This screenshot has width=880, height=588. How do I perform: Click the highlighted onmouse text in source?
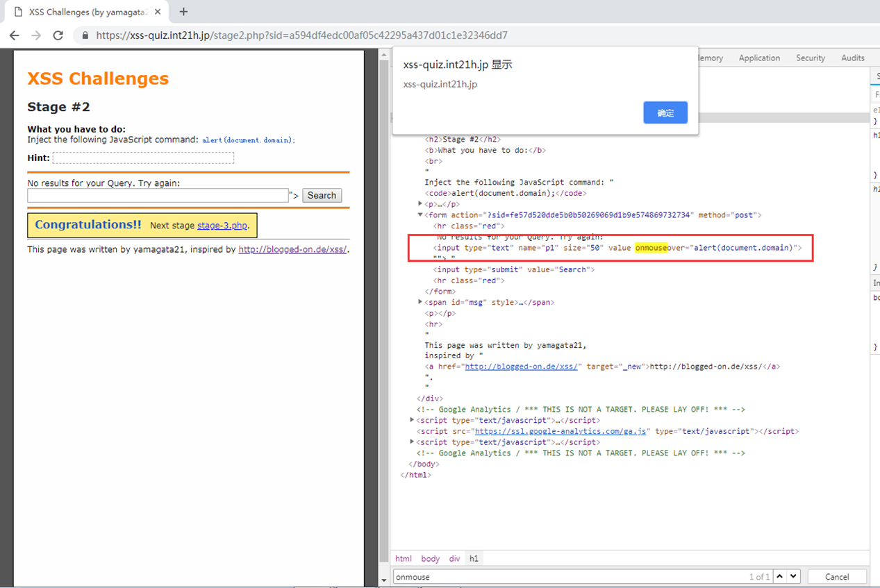click(x=651, y=248)
